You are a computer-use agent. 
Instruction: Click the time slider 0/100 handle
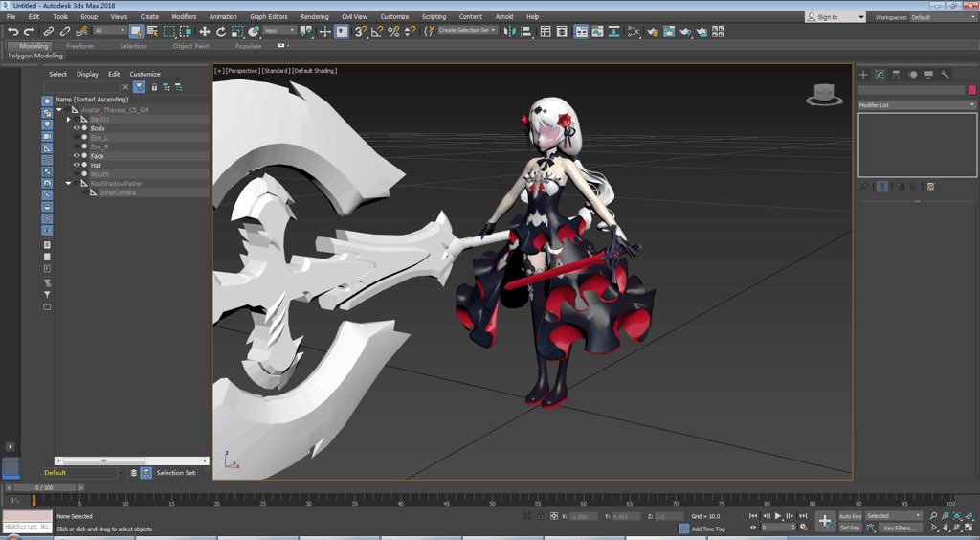pos(44,487)
